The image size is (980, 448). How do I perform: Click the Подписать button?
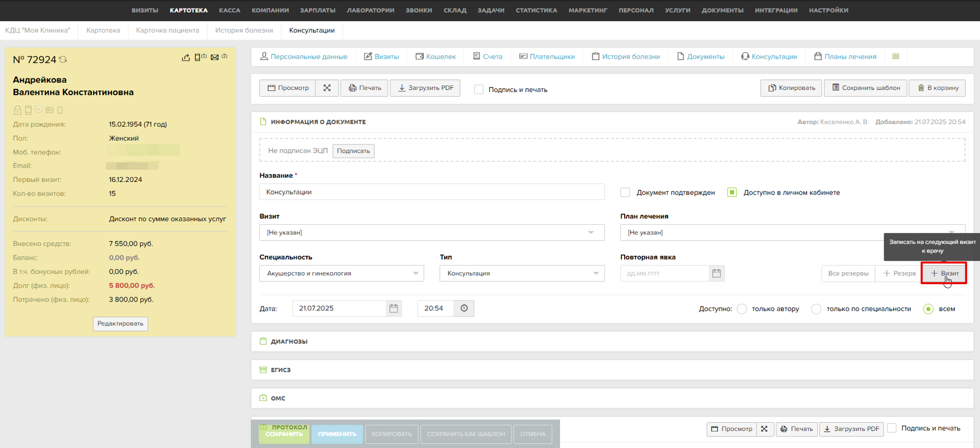354,151
